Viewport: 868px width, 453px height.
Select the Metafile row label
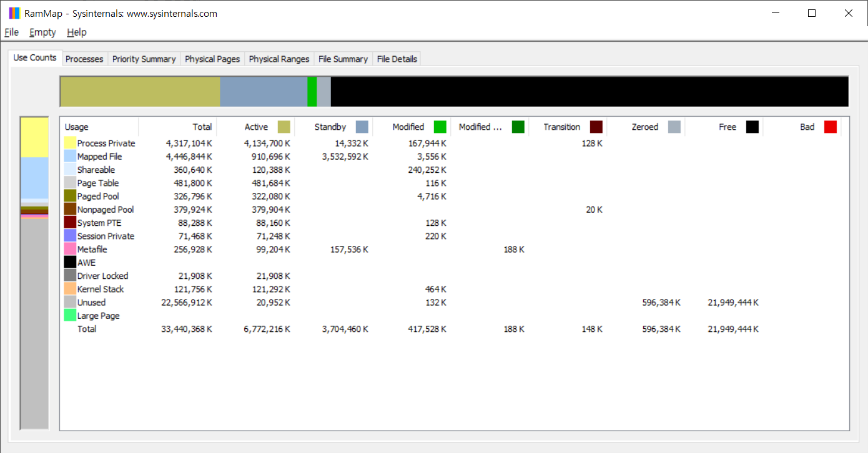pos(92,249)
